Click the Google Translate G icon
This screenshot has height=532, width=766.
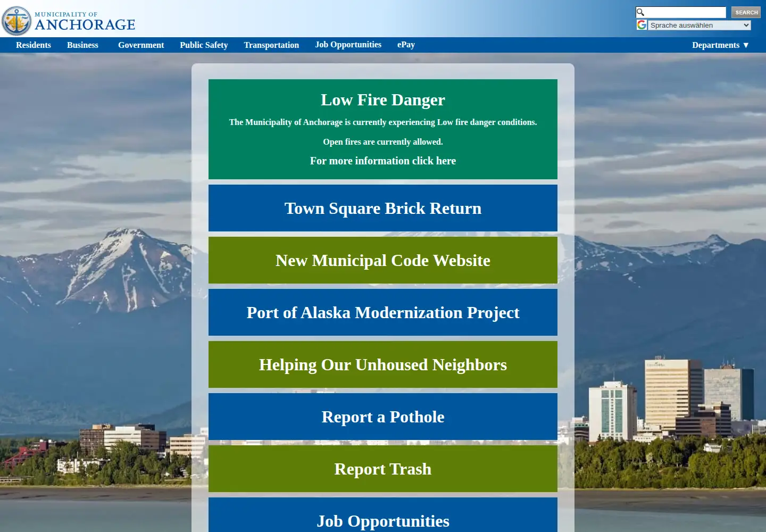642,25
